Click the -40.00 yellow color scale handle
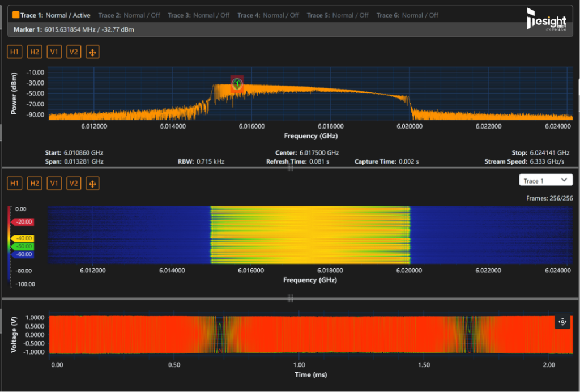This screenshot has width=580, height=392. pos(23,238)
